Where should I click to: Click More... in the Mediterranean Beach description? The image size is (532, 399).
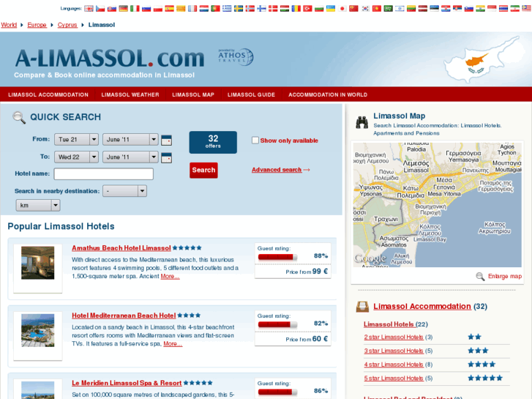pyautogui.click(x=173, y=344)
